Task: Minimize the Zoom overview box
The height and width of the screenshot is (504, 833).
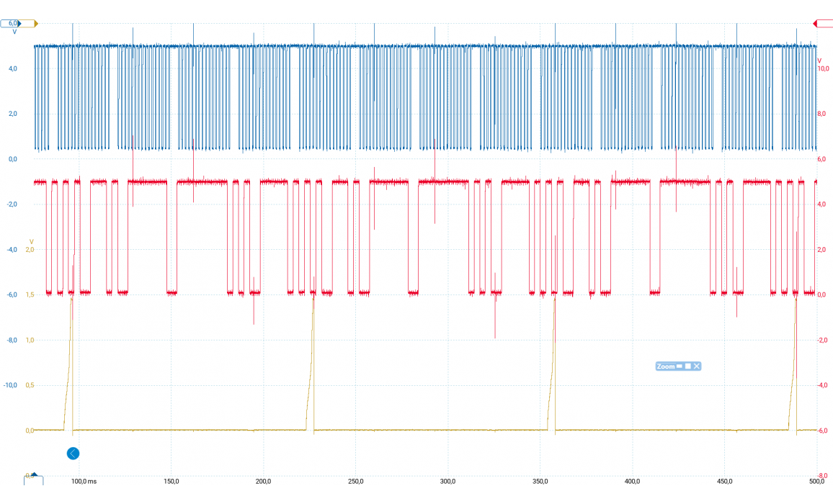Action: point(680,366)
